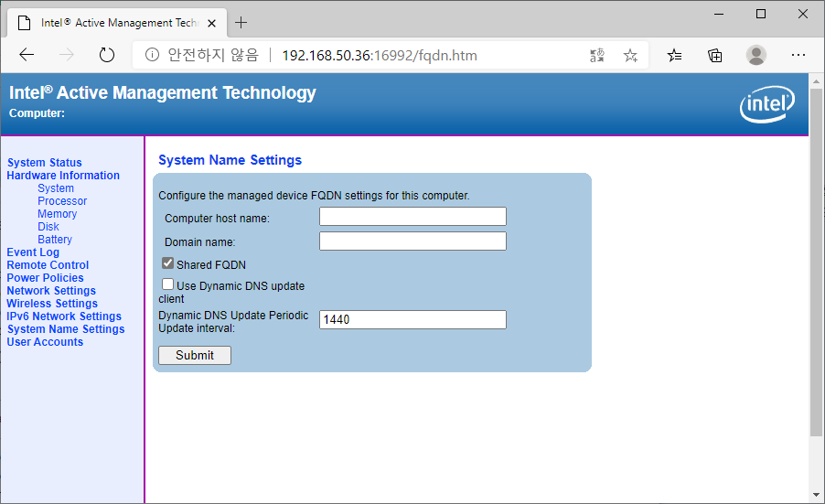Open a new browser tab
This screenshot has width=825, height=504.
click(x=241, y=23)
